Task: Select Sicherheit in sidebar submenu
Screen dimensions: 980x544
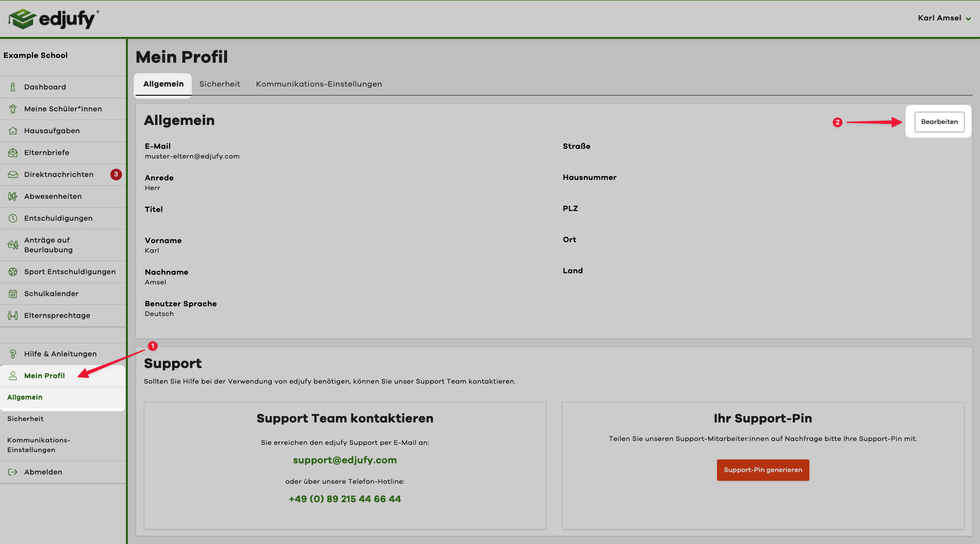Action: (25, 419)
